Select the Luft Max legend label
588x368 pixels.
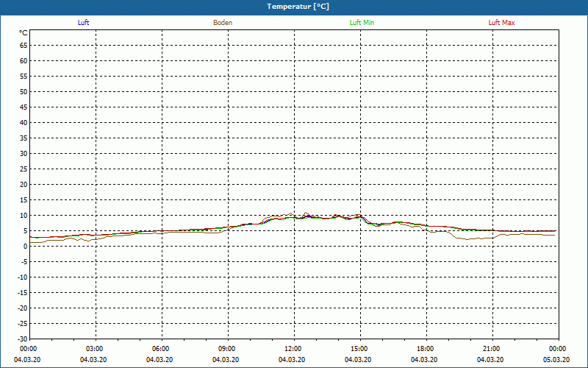tap(501, 23)
